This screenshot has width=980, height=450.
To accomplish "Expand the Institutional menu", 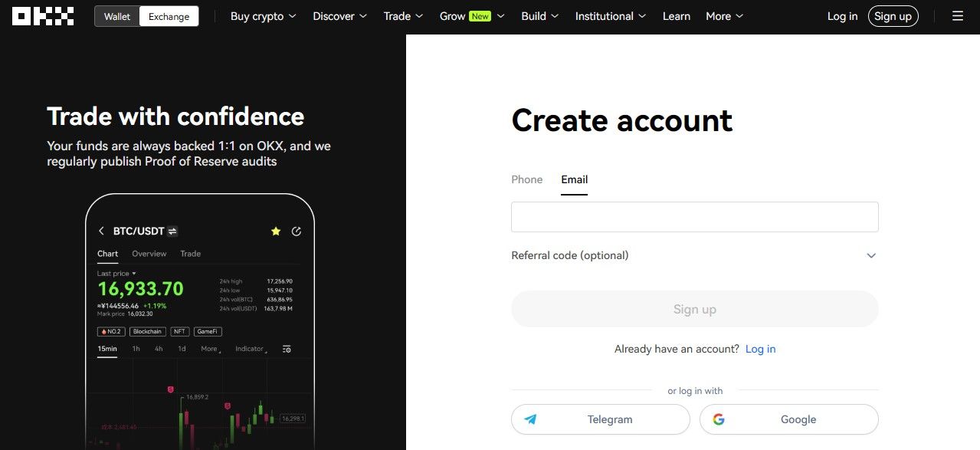I will [610, 16].
